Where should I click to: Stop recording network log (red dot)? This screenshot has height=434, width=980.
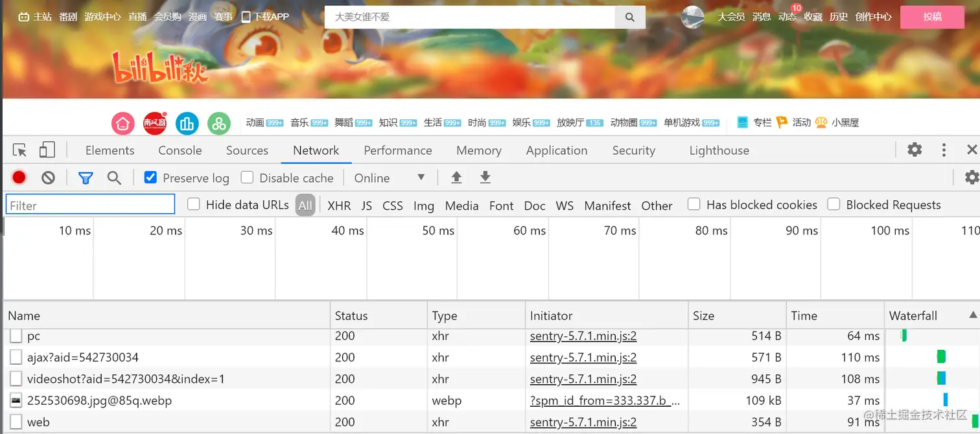(19, 177)
